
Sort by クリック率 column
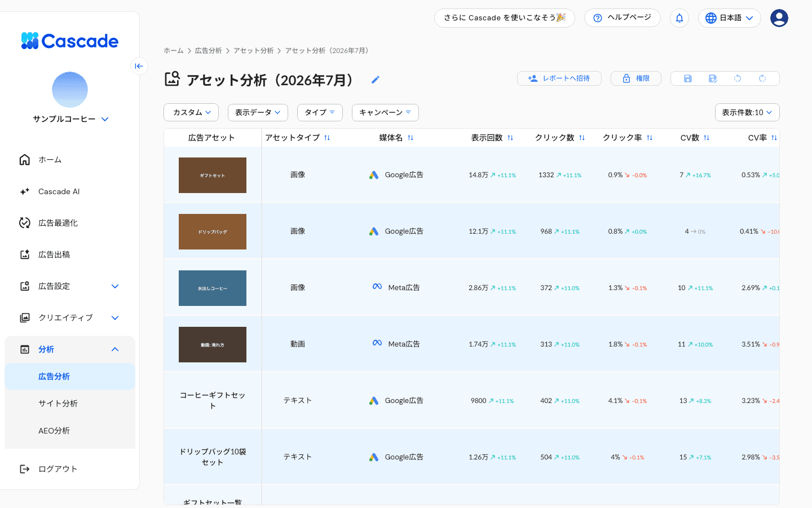click(650, 138)
